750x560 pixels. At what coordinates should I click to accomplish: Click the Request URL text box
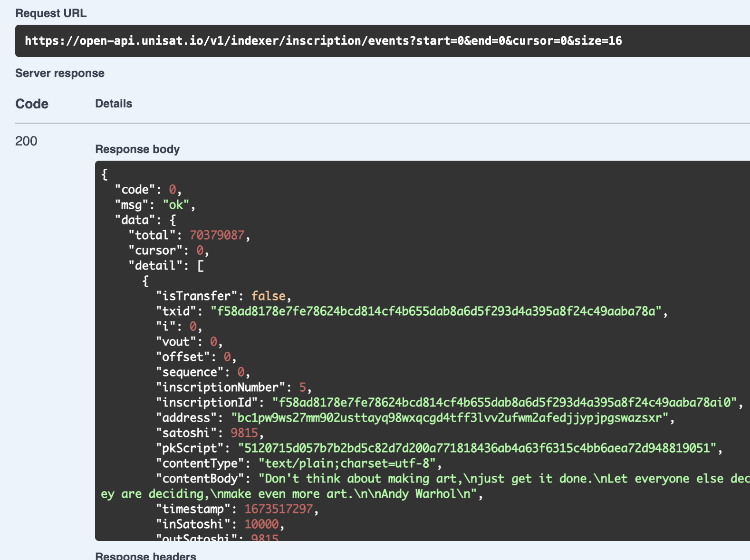323,41
